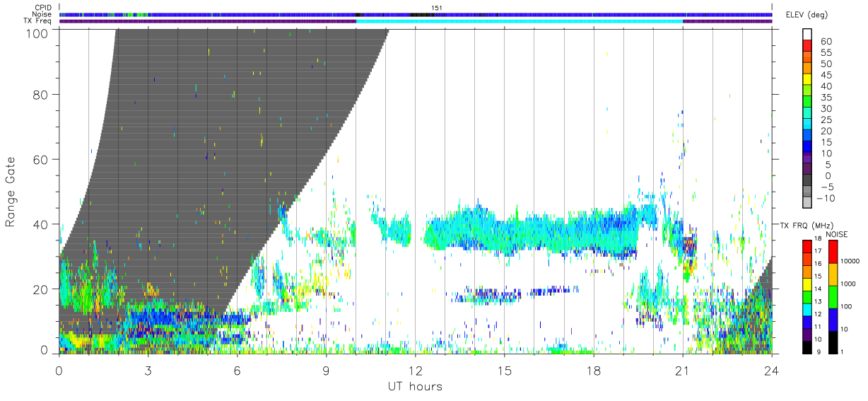Click the 3 tick label on UT axis
The height and width of the screenshot is (401, 868).
coord(148,370)
